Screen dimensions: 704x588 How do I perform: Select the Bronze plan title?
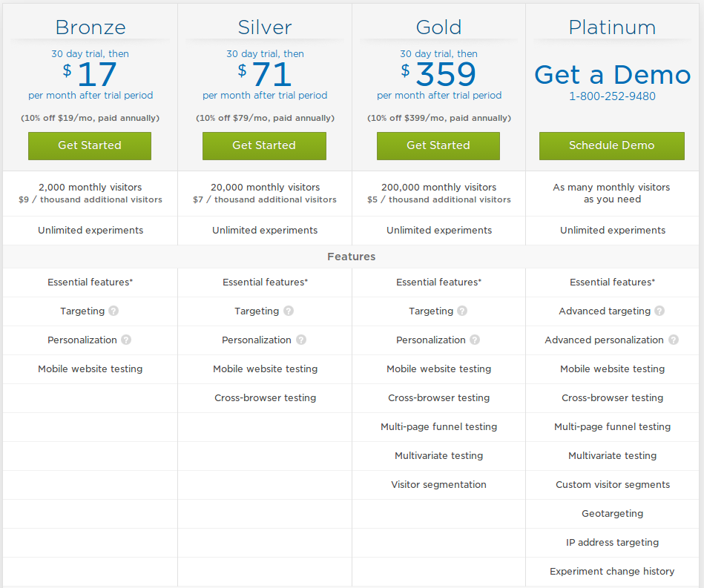[x=91, y=27]
